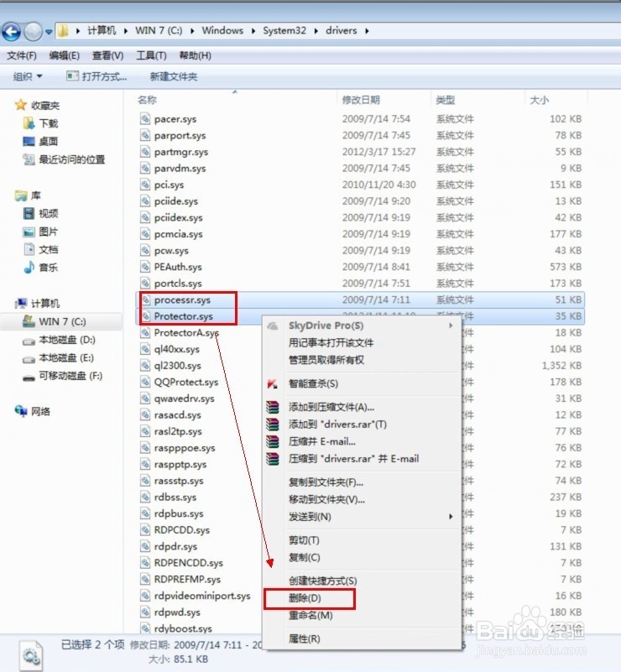
Task: Click WinRAR icon for 添加到 "drivers.rar"(T)
Action: tap(272, 425)
